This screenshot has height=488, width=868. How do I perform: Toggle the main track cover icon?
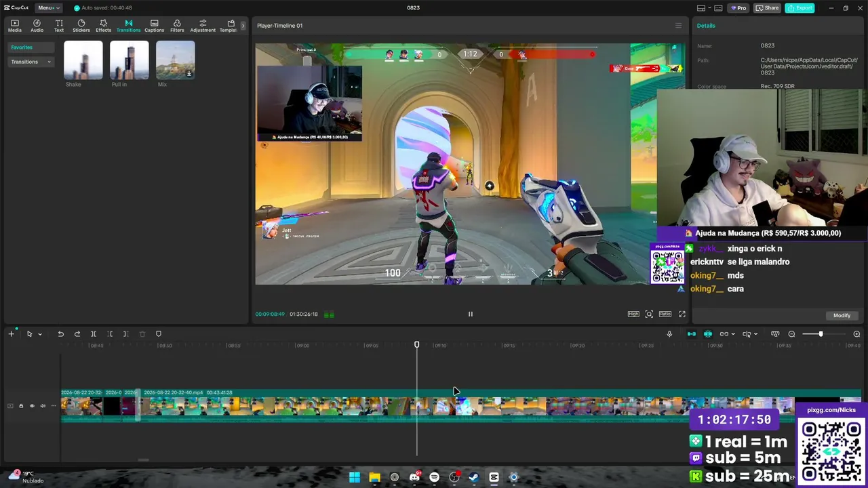(10, 406)
